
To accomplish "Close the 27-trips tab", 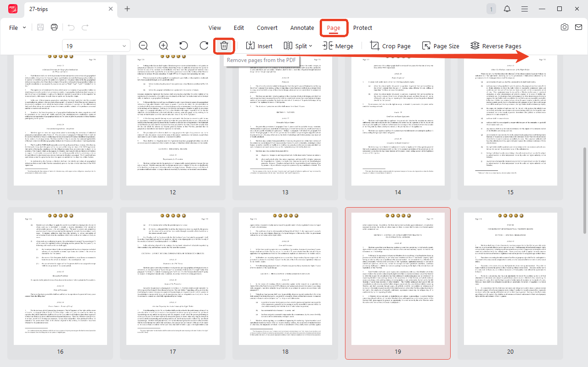I will click(x=111, y=9).
